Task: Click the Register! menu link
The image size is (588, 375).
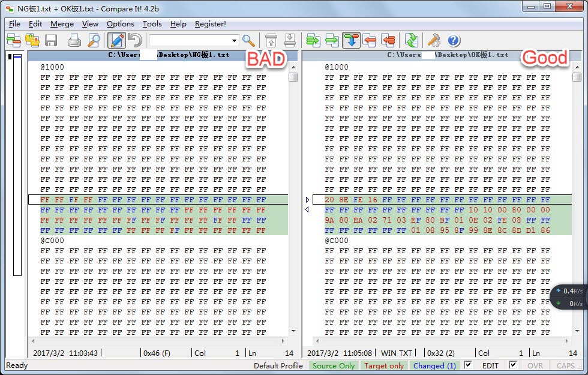Action: tap(211, 24)
